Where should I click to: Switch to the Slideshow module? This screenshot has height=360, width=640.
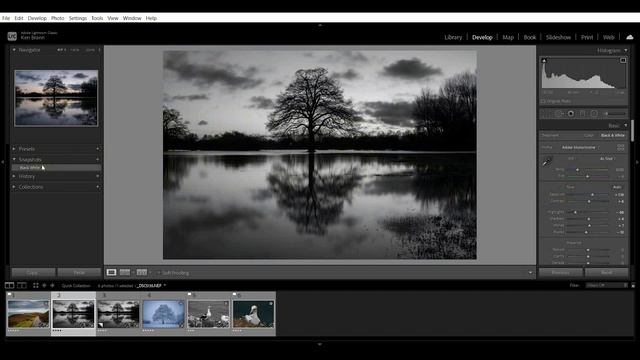[558, 37]
